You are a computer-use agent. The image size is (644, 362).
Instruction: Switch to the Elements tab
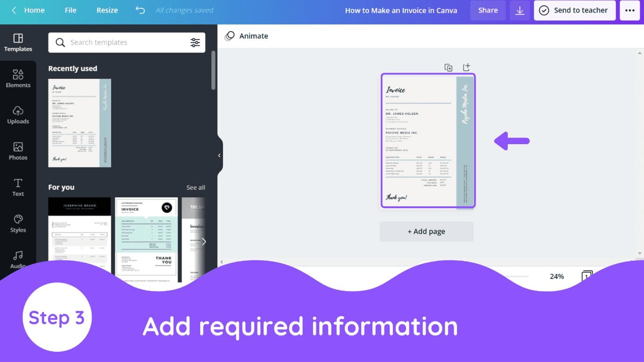pos(18,79)
